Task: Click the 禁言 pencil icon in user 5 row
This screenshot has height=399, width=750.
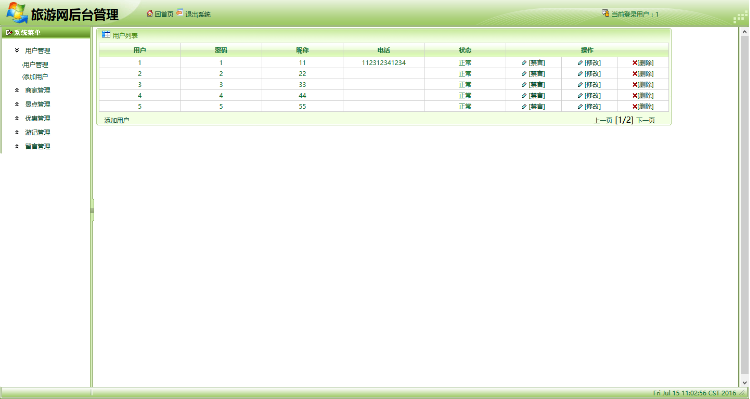Action: [x=524, y=107]
